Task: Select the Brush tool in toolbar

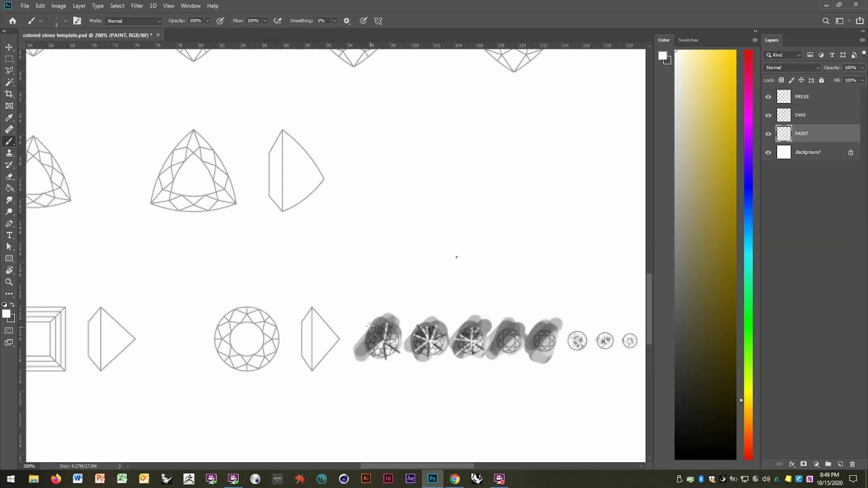Action: coord(9,141)
